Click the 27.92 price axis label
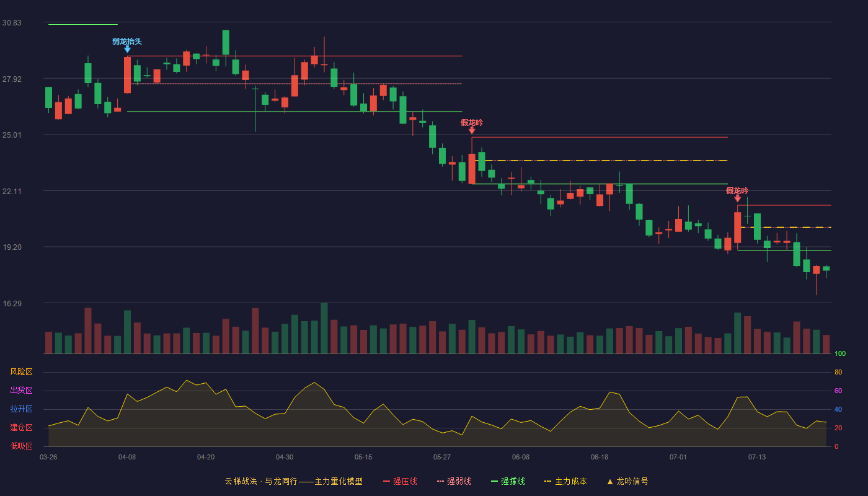This screenshot has width=868, height=496. coord(12,79)
